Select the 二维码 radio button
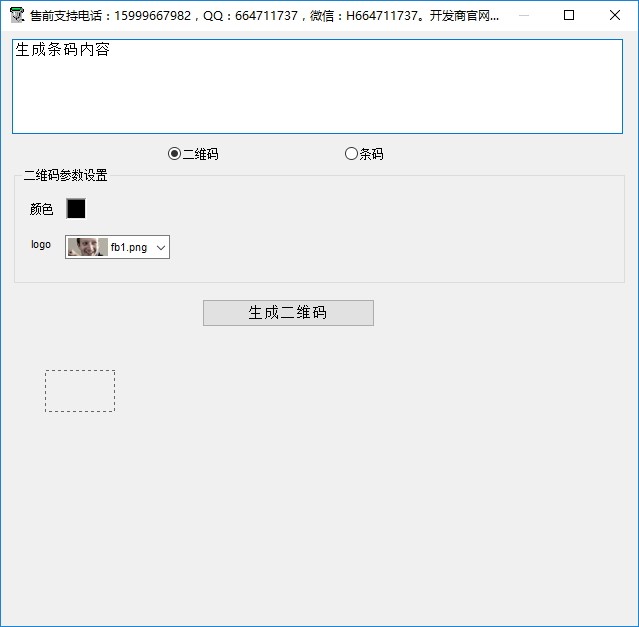Screen dimensions: 639x627 pos(193,154)
